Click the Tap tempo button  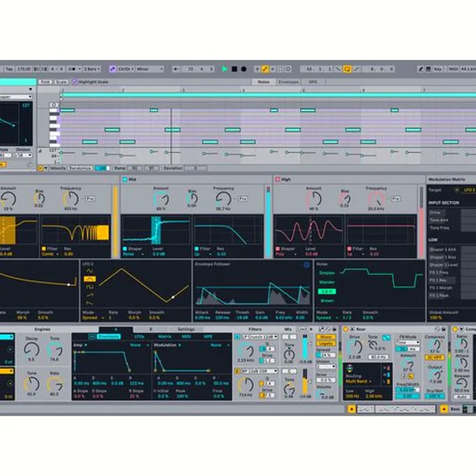pos(9,69)
